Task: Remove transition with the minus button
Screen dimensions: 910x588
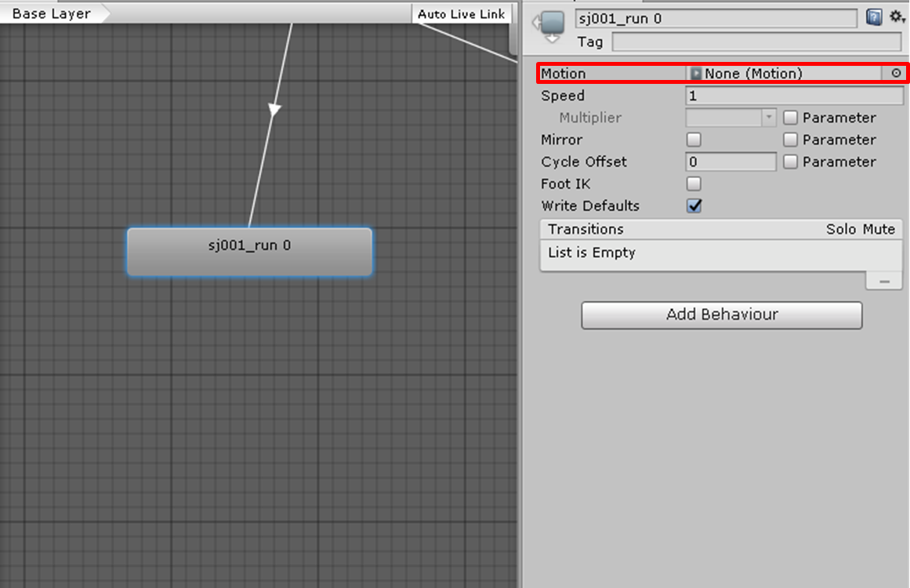Action: [884, 281]
